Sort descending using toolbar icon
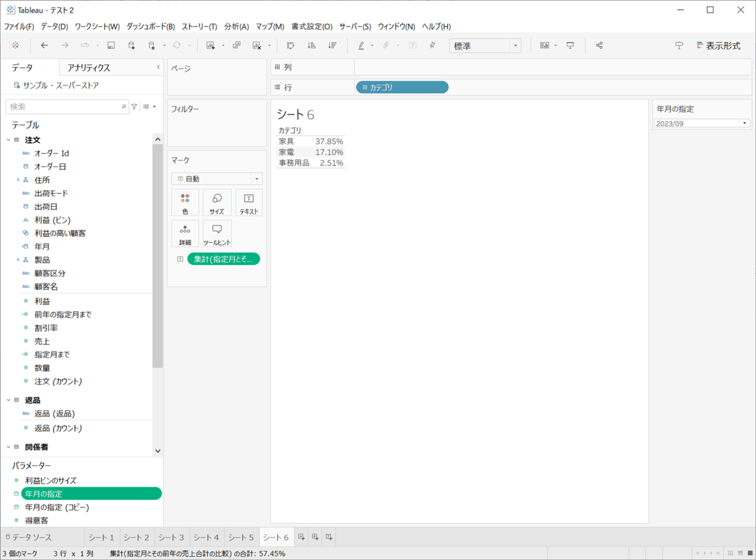The width and height of the screenshot is (756, 560). coord(332,45)
